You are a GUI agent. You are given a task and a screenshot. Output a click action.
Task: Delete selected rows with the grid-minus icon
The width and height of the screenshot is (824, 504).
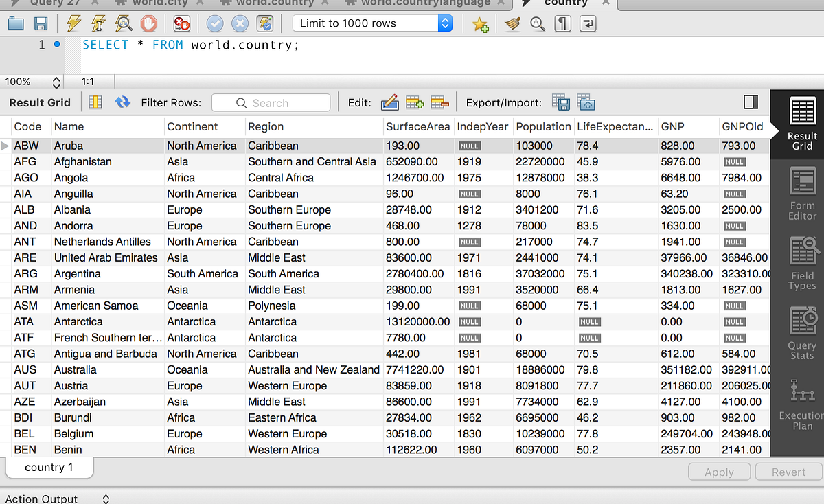(439, 102)
